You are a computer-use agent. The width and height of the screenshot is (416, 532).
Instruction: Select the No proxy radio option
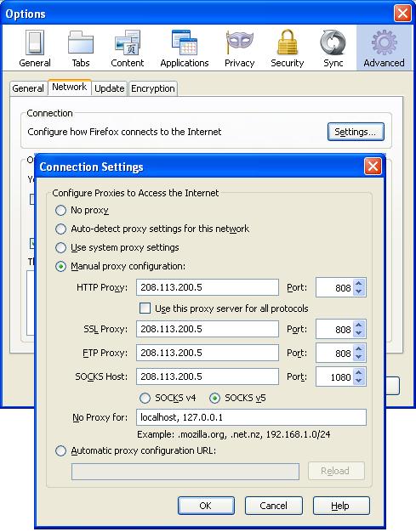point(60,211)
